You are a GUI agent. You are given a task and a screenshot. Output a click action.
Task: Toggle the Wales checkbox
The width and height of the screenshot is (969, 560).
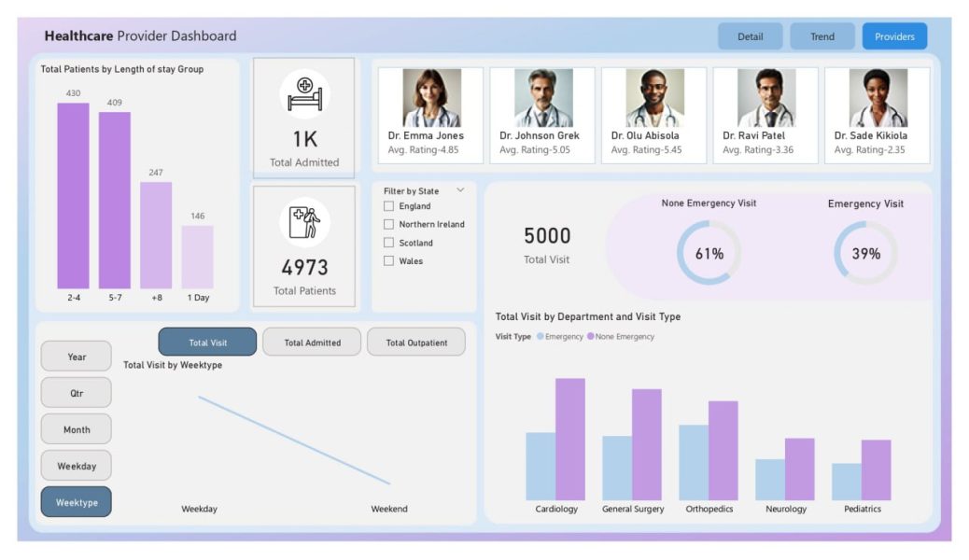click(389, 261)
